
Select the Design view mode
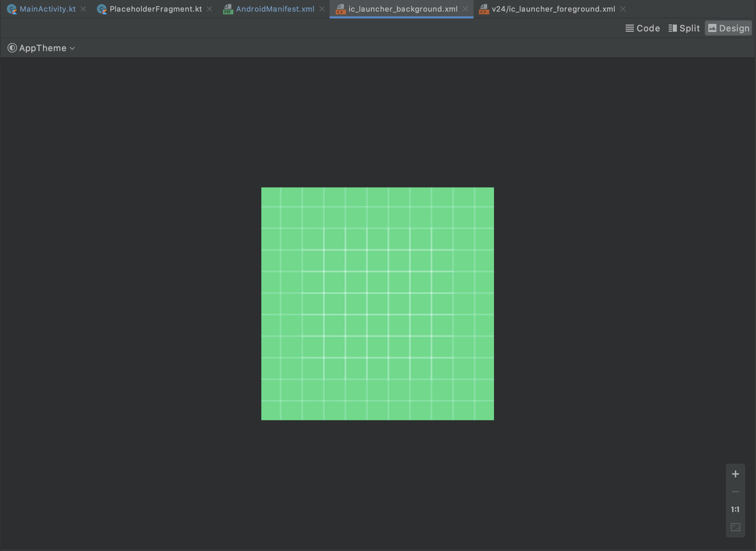(728, 28)
